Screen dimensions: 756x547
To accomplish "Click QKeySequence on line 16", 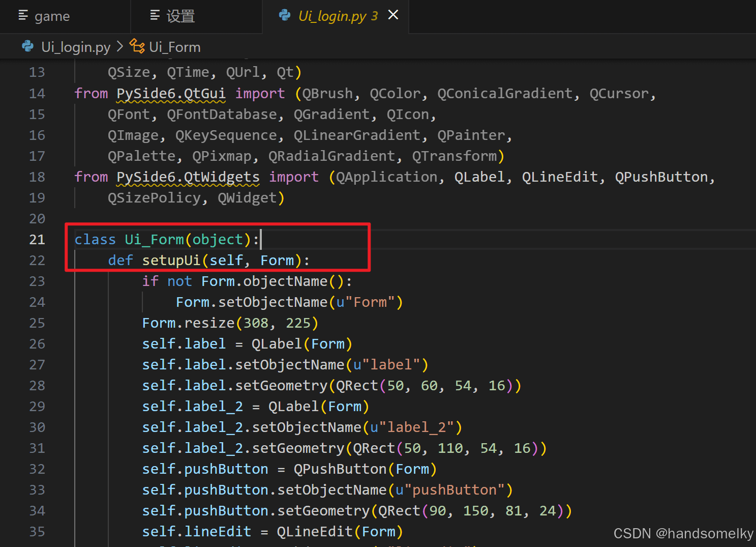I will coord(226,135).
